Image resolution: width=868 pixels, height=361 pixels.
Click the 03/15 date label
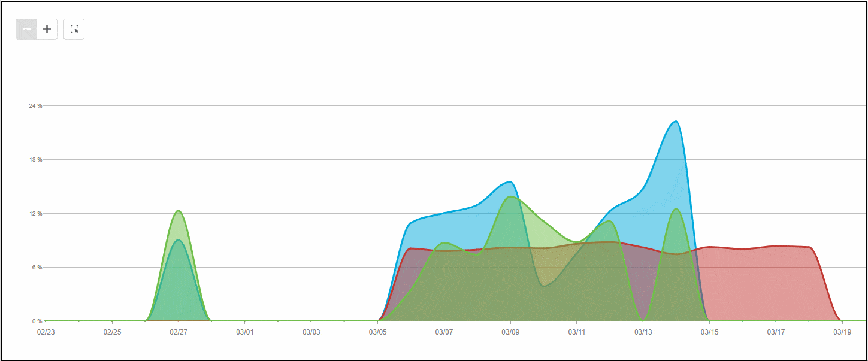tap(709, 331)
